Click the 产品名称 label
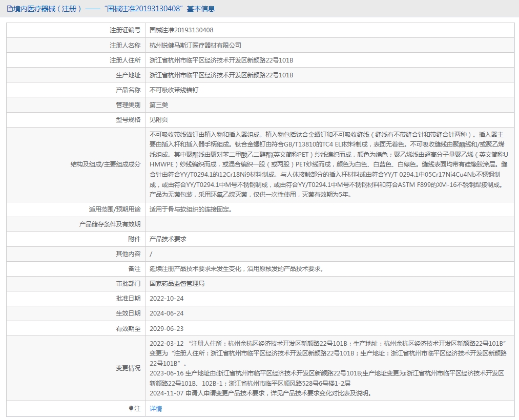 [128, 90]
